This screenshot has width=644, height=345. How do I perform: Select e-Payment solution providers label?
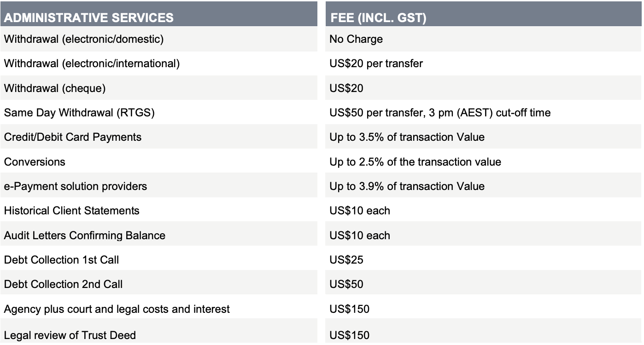[76, 186]
